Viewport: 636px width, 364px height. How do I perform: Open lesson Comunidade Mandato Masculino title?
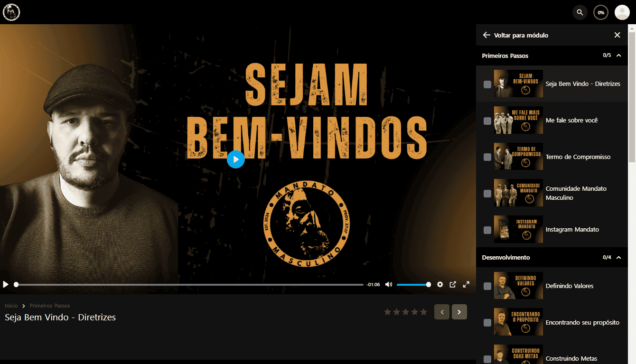tap(576, 193)
